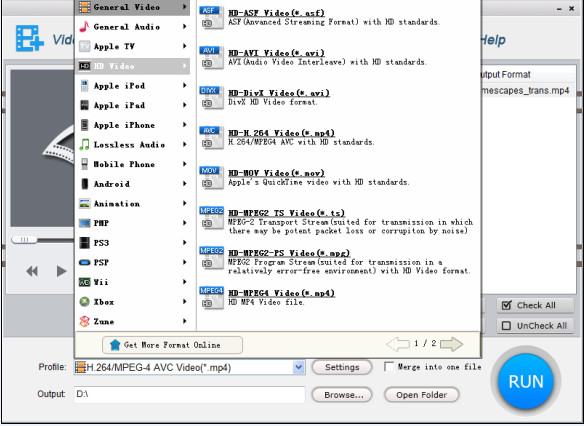Image resolution: width=584 pixels, height=426 pixels.
Task: Click the Xbox logo icon
Action: pos(85,302)
